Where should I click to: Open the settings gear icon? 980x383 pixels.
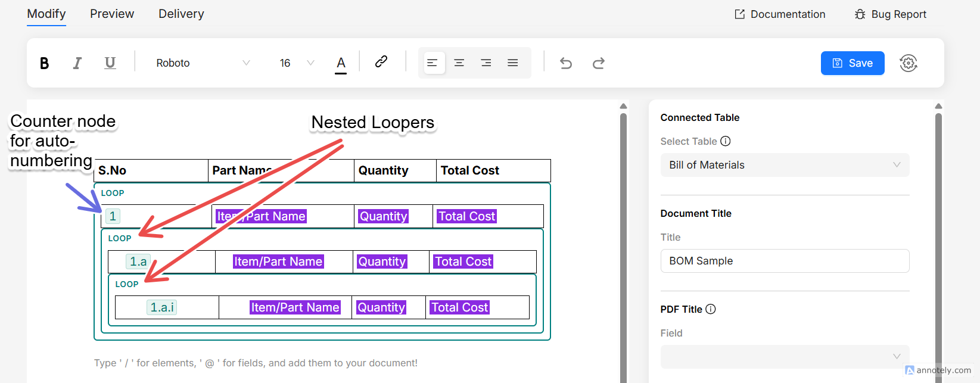909,63
